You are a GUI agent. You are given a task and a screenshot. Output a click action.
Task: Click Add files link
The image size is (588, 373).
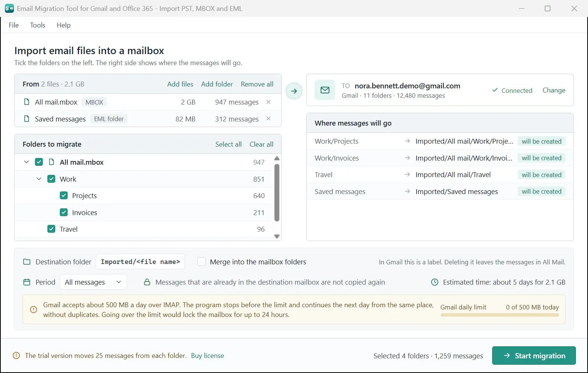pos(180,84)
